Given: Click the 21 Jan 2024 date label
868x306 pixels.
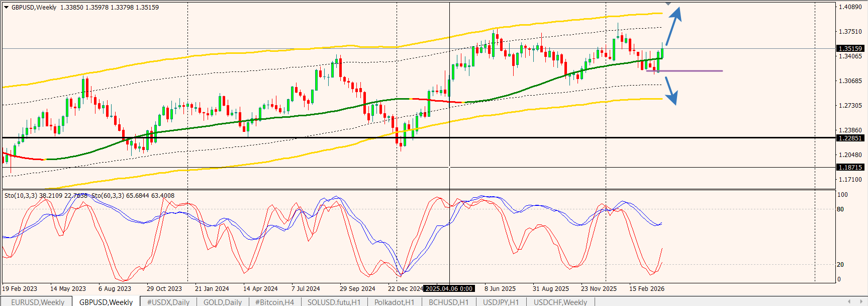Looking at the screenshot, I should [x=212, y=289].
